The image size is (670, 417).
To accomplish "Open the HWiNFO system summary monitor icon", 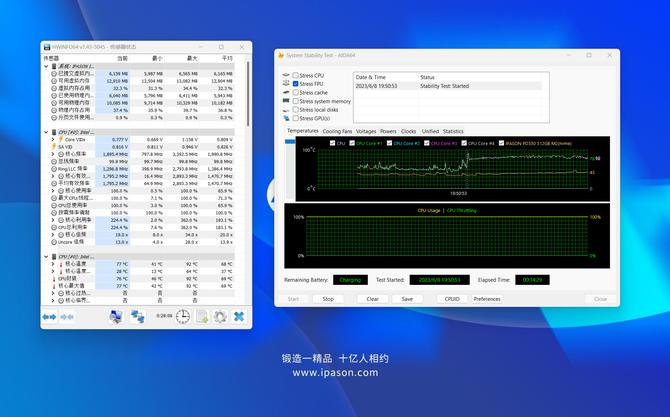I will pyautogui.click(x=116, y=317).
